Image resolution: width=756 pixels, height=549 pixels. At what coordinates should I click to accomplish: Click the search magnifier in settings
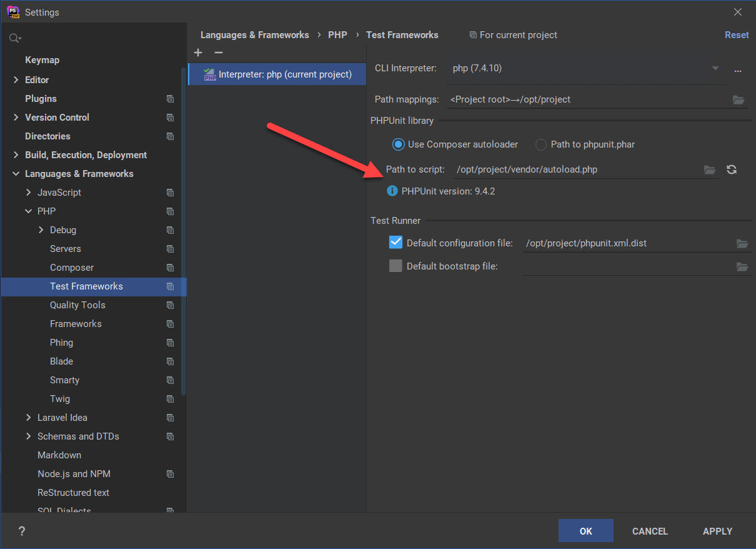(x=14, y=39)
